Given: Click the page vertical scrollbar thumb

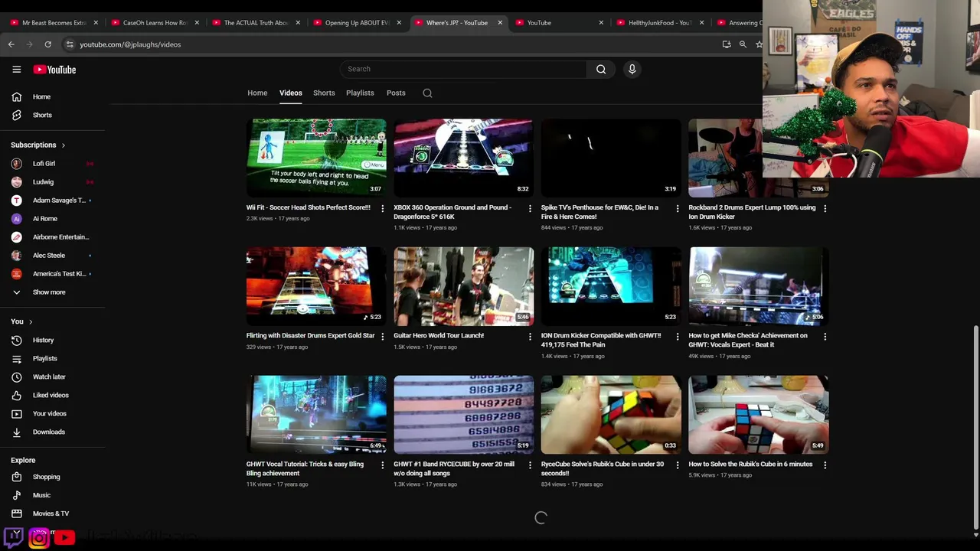Looking at the screenshot, I should coord(975,427).
